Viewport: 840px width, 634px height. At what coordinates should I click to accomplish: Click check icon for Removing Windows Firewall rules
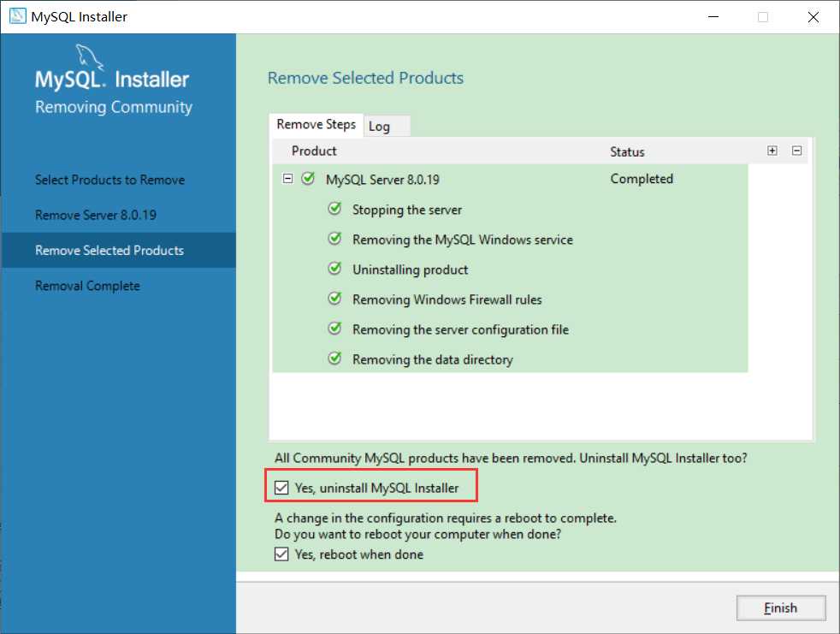334,299
